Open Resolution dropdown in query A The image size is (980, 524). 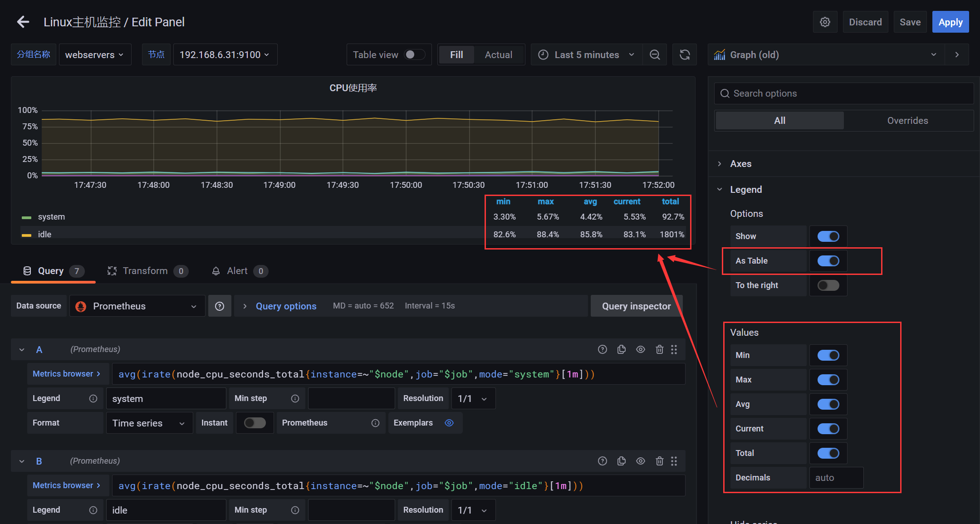[473, 398]
